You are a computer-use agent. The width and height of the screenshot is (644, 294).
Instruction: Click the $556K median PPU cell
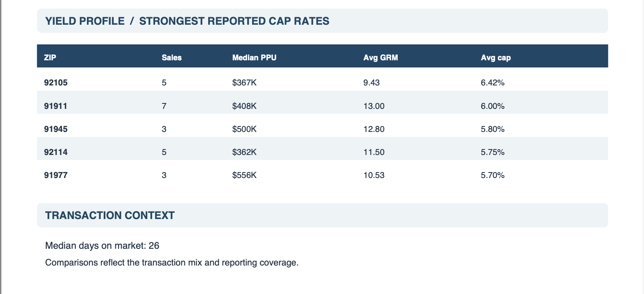[244, 175]
